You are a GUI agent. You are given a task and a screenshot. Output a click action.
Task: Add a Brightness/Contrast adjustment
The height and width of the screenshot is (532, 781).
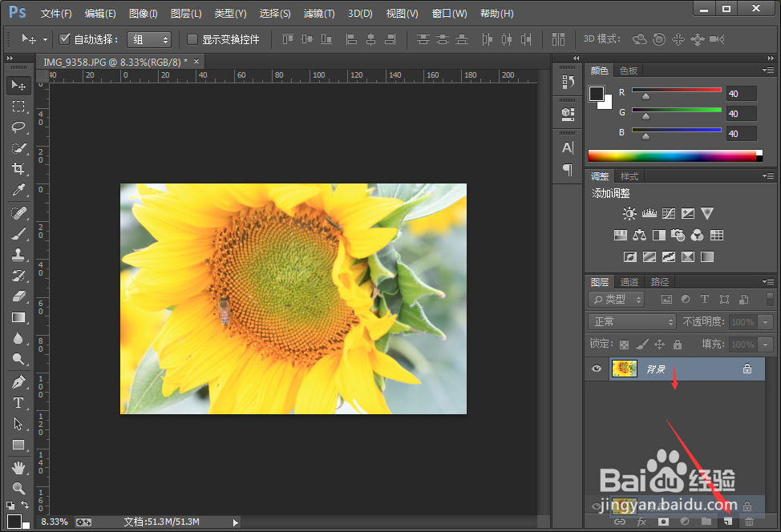(629, 213)
